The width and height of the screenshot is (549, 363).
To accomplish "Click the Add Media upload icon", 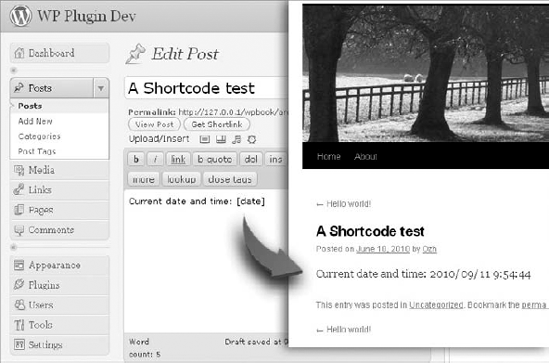I will (252, 140).
